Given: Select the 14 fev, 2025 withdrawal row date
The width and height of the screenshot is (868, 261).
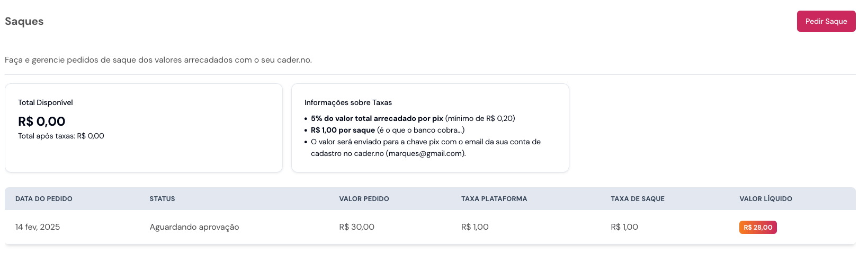Looking at the screenshot, I should pyautogui.click(x=38, y=227).
